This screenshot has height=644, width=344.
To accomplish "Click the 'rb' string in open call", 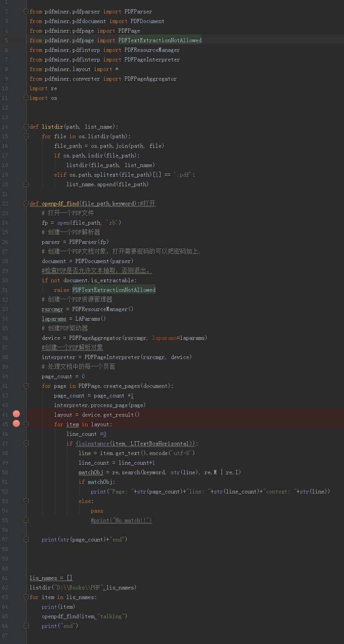I will pyautogui.click(x=112, y=223).
